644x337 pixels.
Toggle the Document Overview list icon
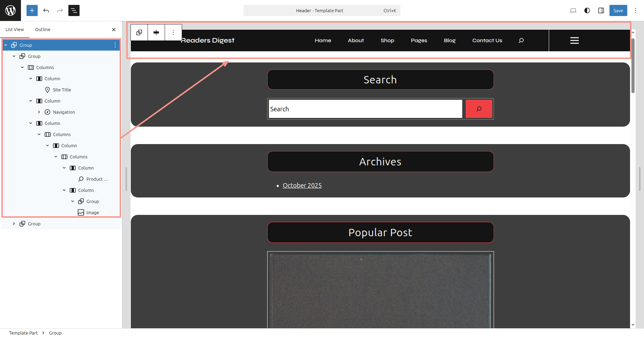74,10
